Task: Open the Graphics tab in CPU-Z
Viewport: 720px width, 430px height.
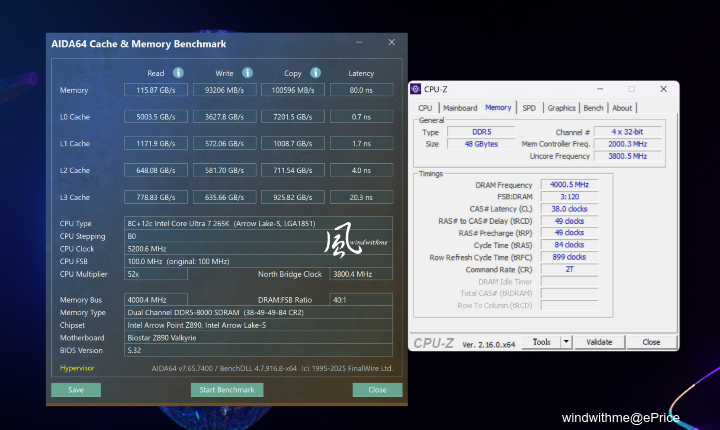Action: pyautogui.click(x=561, y=108)
